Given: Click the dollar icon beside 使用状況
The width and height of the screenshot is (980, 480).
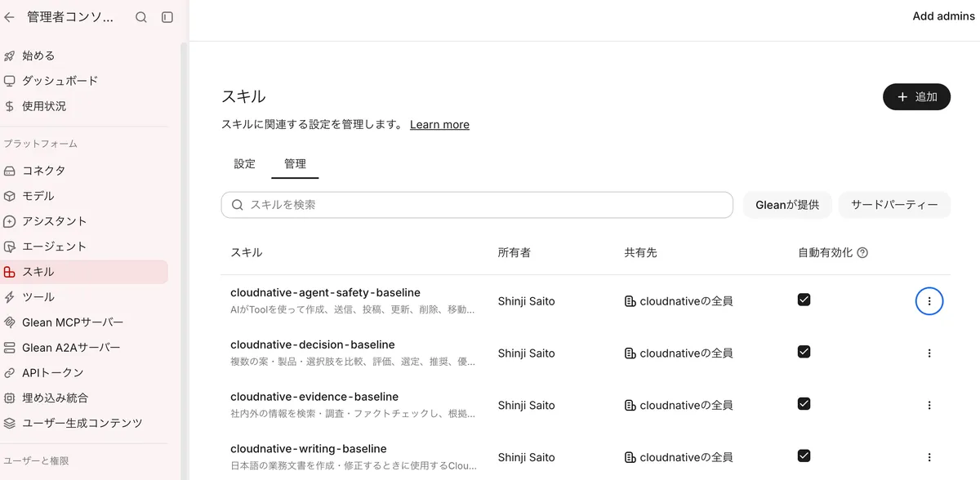Looking at the screenshot, I should [10, 106].
